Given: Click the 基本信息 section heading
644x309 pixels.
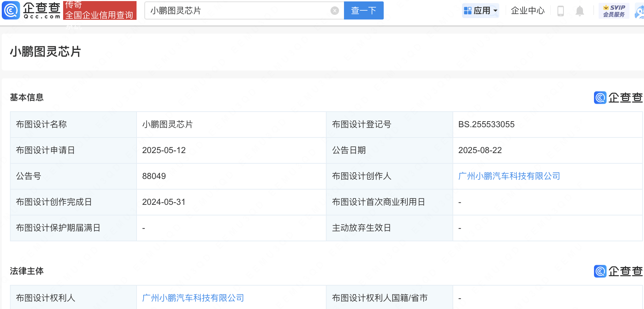Looking at the screenshot, I should [x=27, y=97].
